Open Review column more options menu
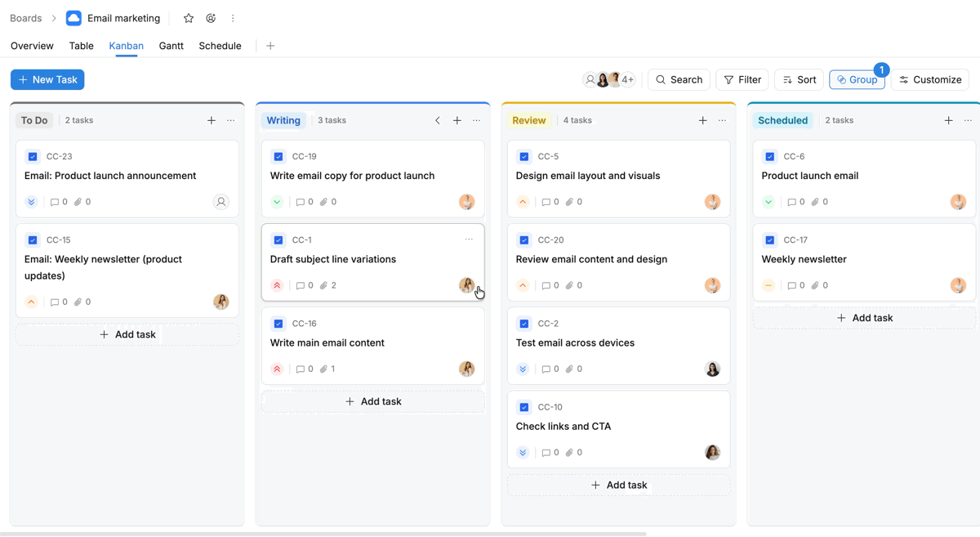The image size is (980, 537). 723,120
